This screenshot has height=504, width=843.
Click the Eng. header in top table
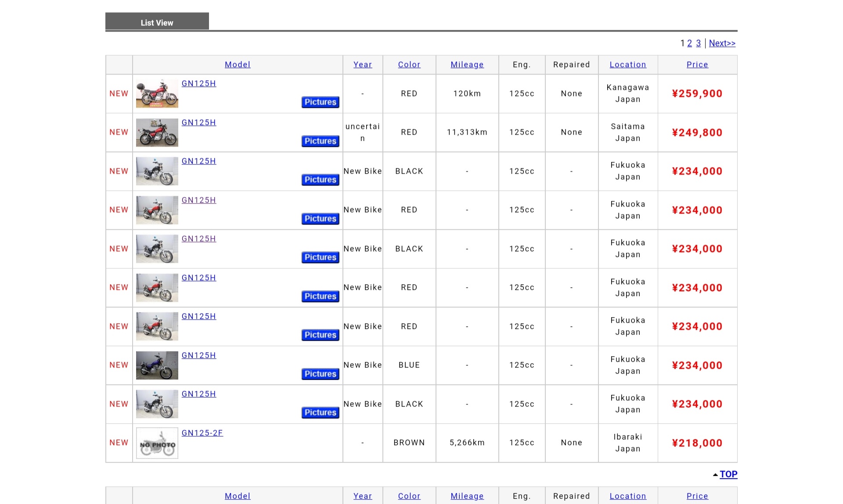coord(522,64)
